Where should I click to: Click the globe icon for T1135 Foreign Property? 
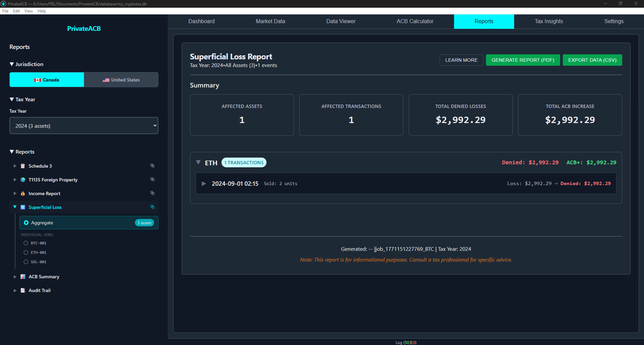pos(23,180)
